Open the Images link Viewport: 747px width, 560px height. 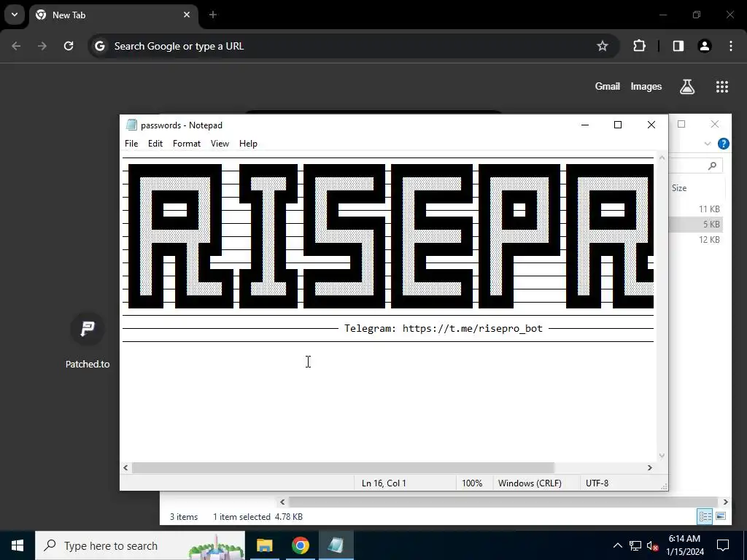646,86
